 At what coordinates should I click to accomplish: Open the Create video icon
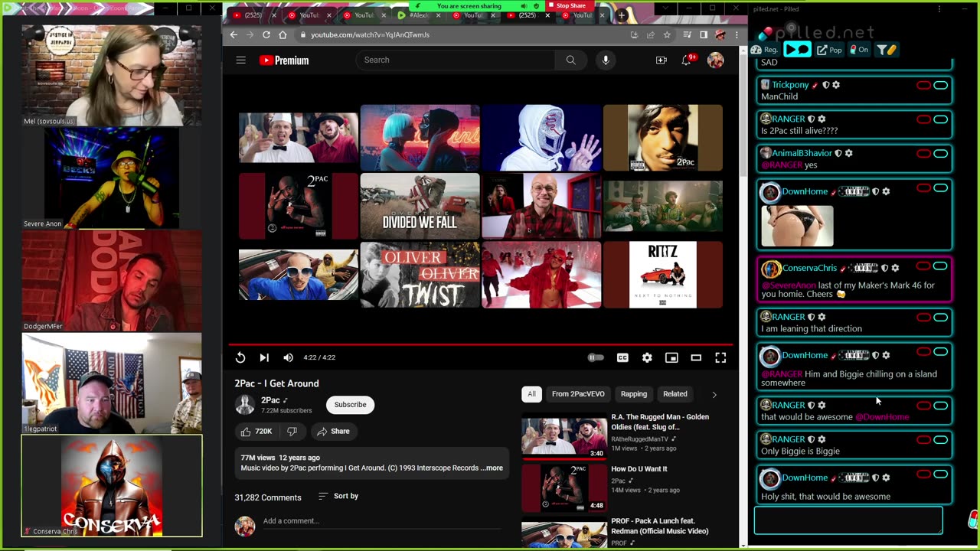(661, 60)
